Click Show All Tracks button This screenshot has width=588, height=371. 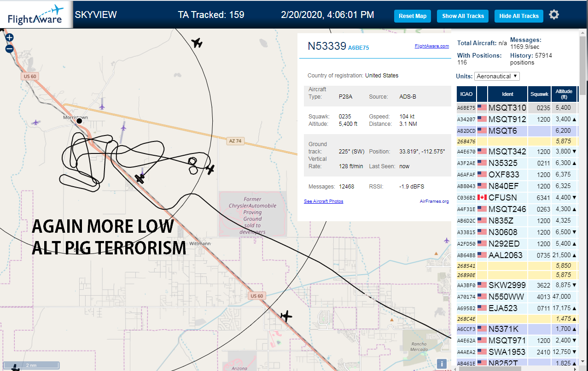463,16
